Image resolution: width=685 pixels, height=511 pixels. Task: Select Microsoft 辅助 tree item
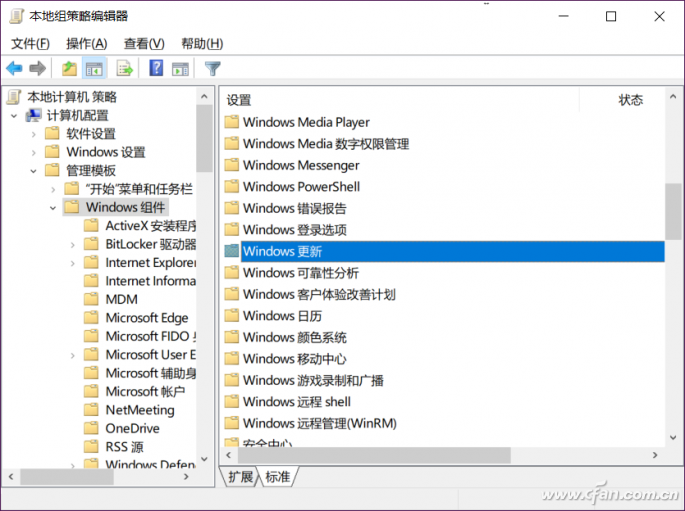tap(150, 373)
